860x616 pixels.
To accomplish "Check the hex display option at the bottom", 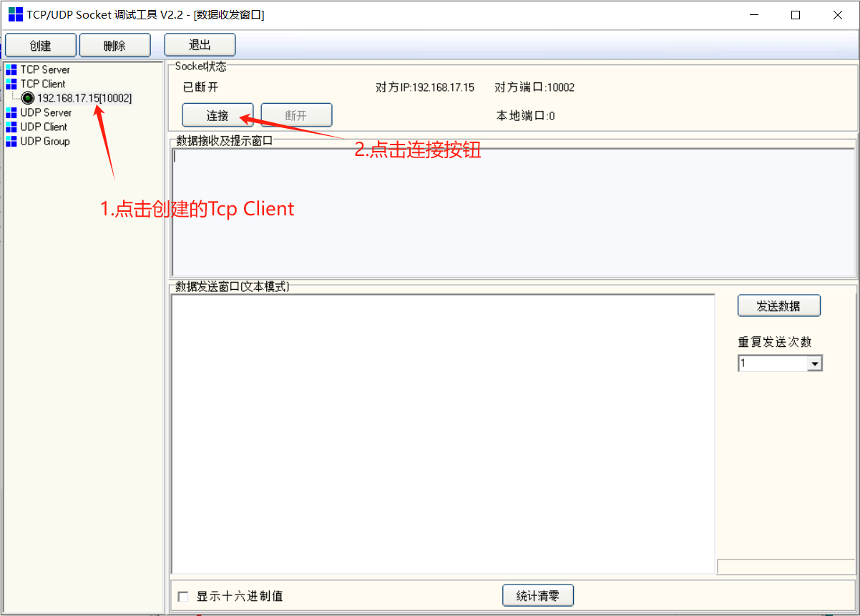I will (x=183, y=595).
